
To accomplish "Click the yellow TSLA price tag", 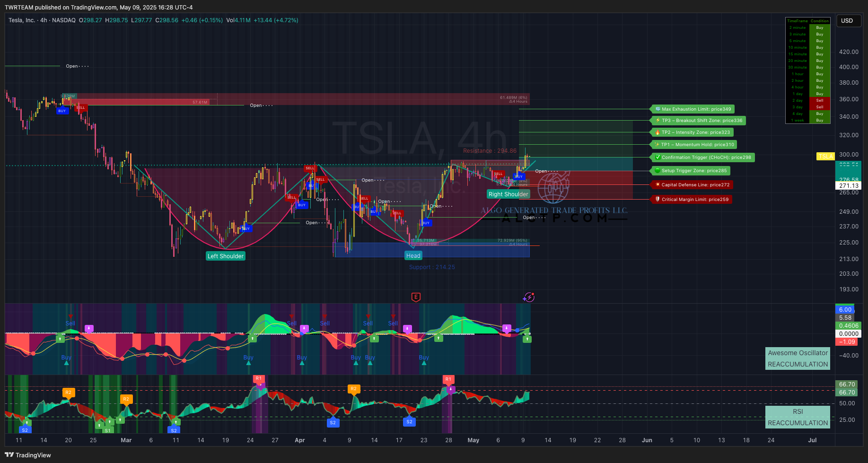I will (x=825, y=157).
